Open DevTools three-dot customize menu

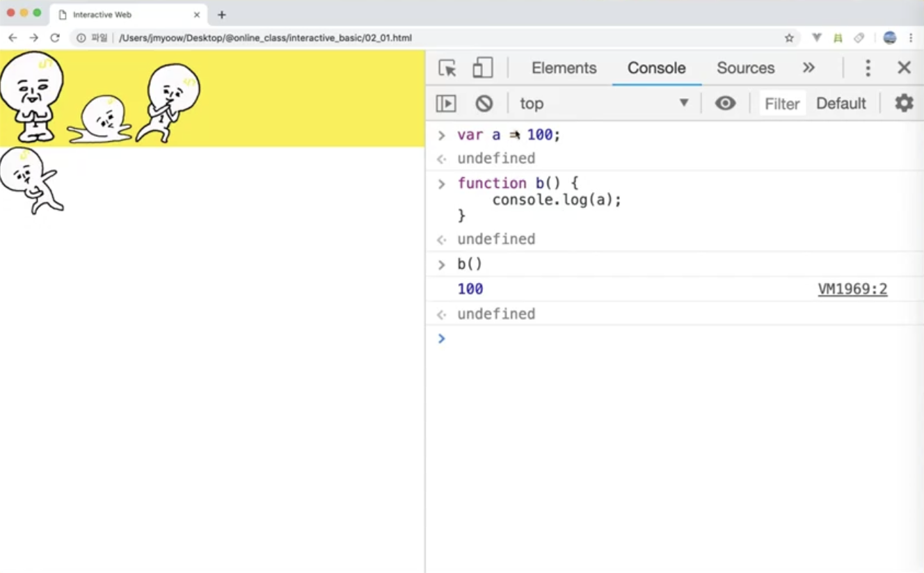[868, 67]
